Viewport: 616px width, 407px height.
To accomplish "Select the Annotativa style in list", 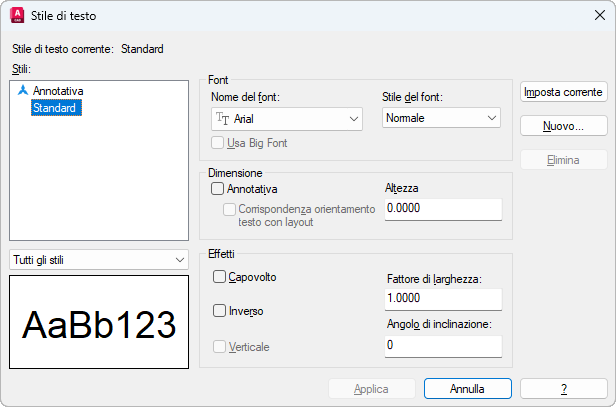I will tap(58, 90).
